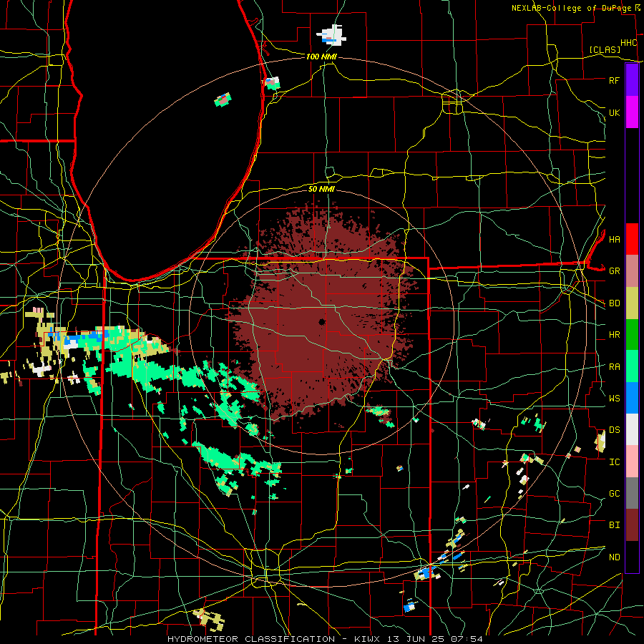The image size is (644, 644).
Task: Click the RA legend label
Action: pos(614,367)
